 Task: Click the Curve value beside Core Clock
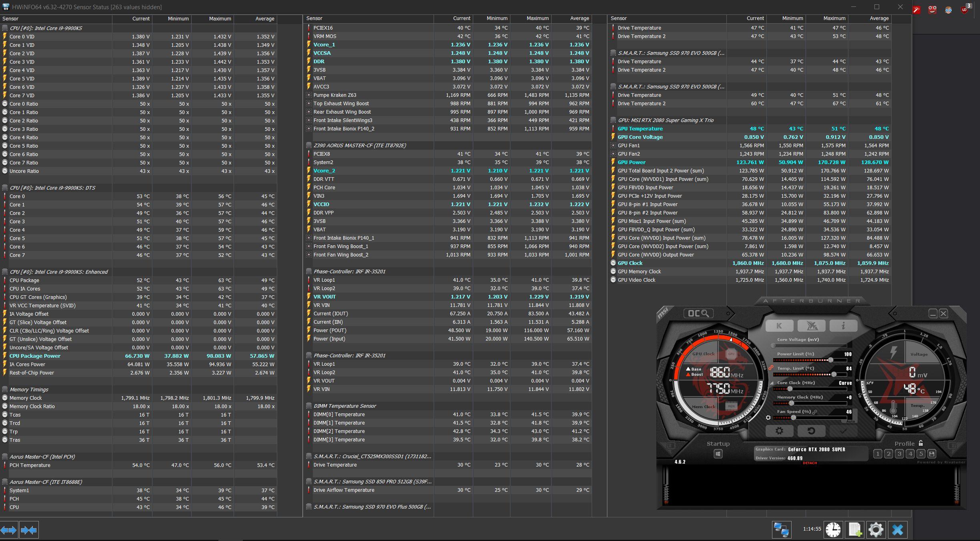click(845, 383)
